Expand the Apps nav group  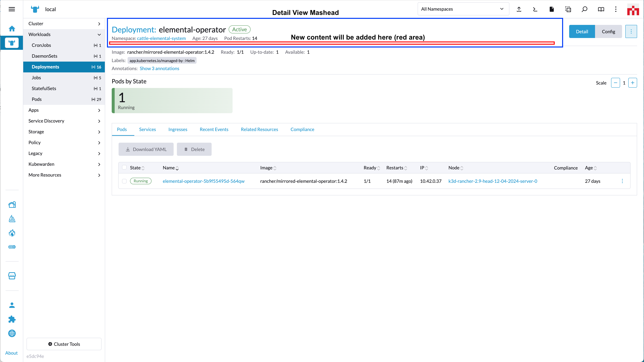[64, 110]
